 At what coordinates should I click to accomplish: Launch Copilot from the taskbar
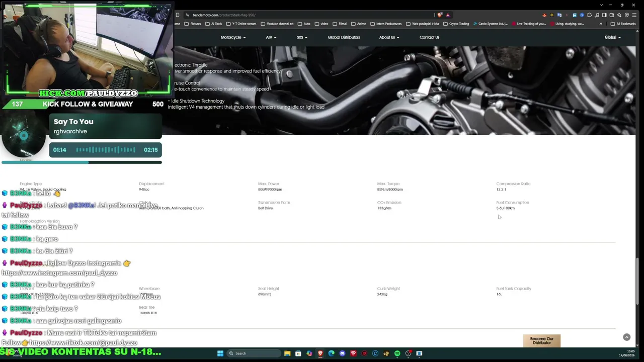coord(309,353)
